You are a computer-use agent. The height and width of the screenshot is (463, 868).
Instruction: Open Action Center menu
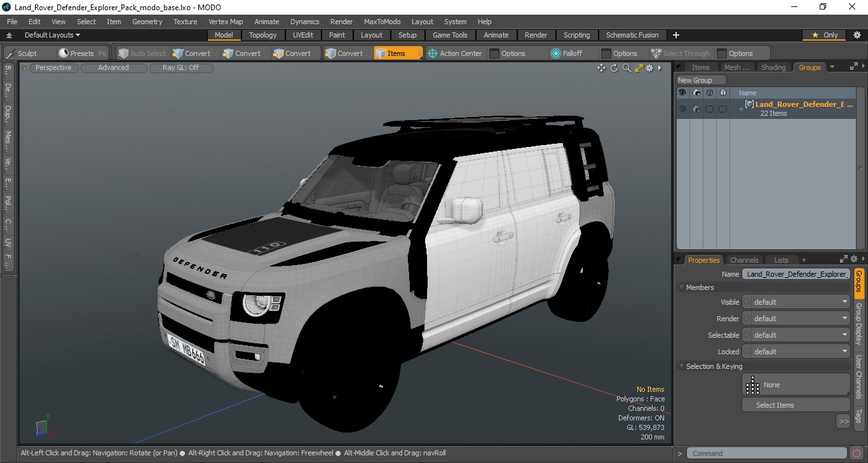click(455, 53)
